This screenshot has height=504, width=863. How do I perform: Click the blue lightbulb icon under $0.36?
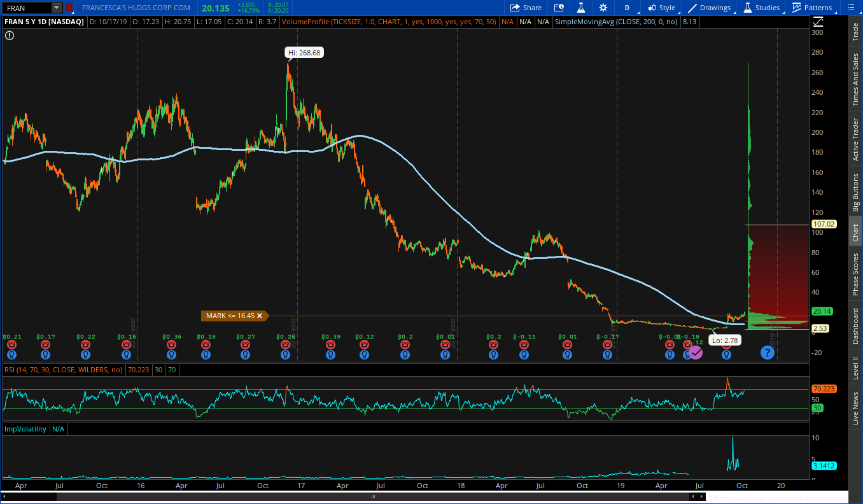(171, 354)
